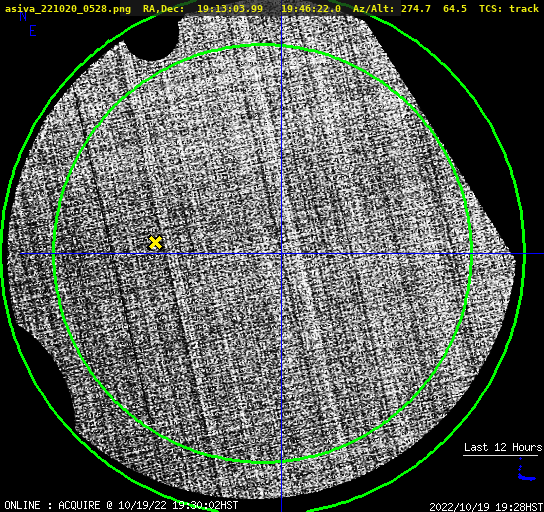This screenshot has height=512, width=544.
Task: Click the blue Last 12 Hours mini plot
Action: (x=527, y=470)
